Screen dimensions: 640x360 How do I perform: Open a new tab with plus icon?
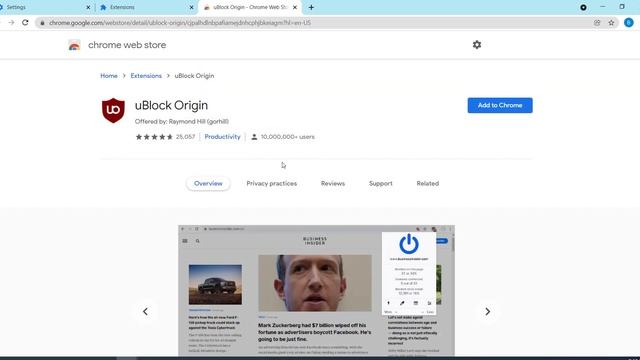[311, 7]
